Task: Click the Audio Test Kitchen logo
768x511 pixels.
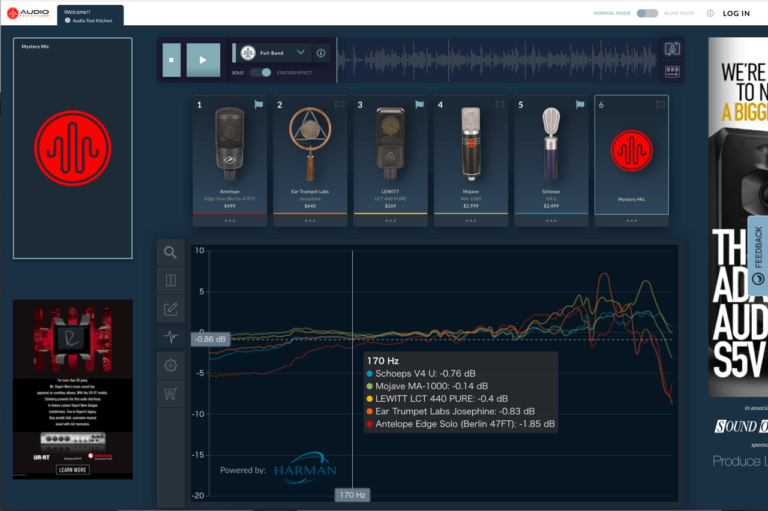Action: click(x=28, y=13)
